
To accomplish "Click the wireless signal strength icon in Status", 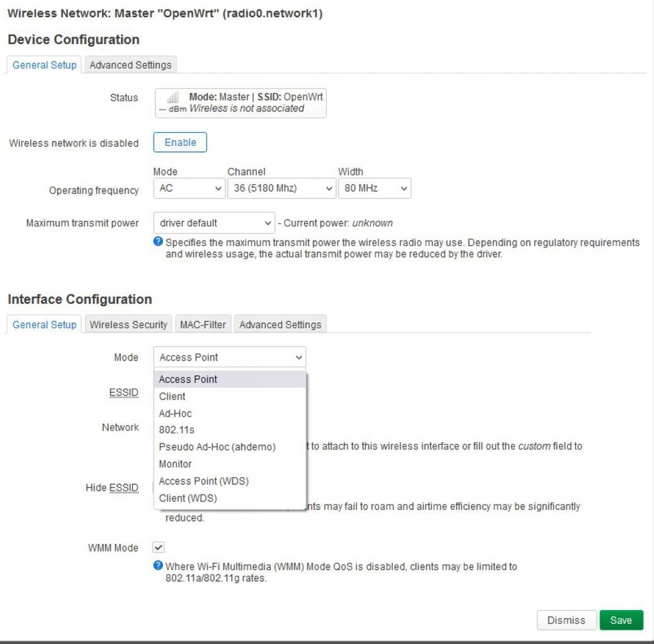I will tap(172, 98).
